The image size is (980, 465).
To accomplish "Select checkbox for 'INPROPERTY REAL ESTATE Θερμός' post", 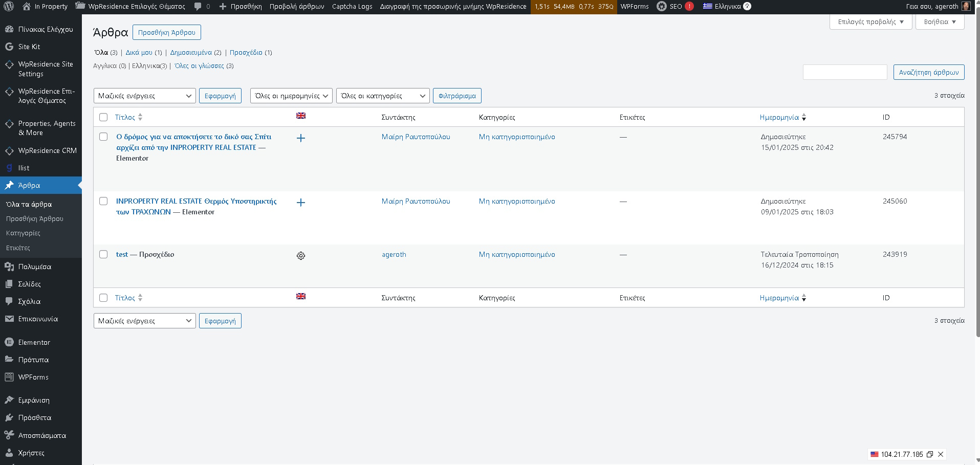I will click(x=103, y=201).
